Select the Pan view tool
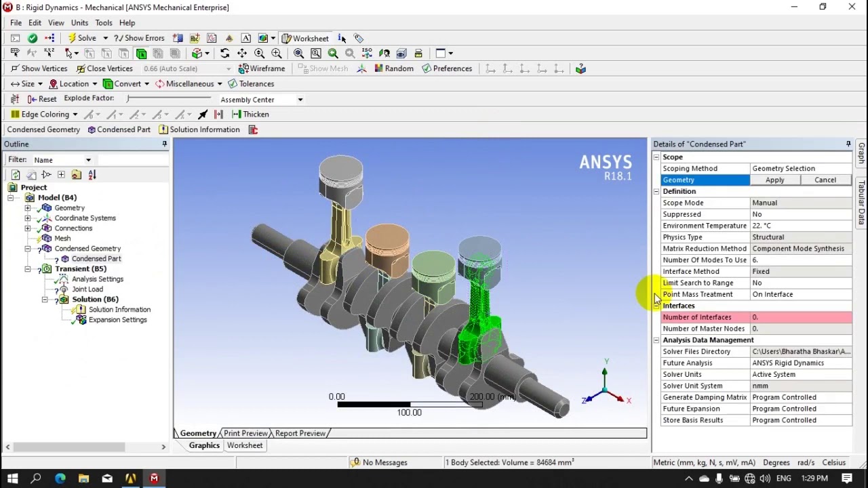The image size is (868, 488). click(x=242, y=54)
